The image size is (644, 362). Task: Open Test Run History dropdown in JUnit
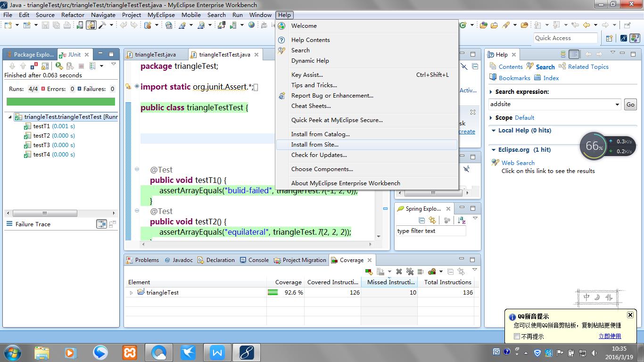101,66
